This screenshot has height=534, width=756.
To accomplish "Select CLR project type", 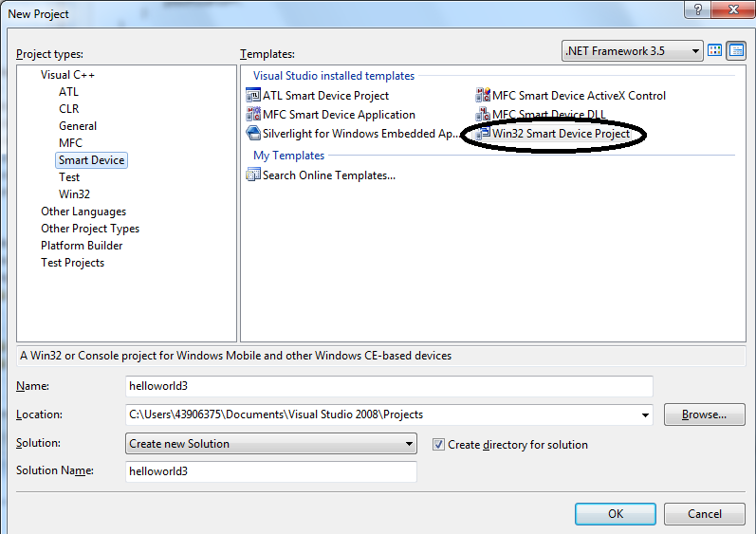I will point(69,109).
